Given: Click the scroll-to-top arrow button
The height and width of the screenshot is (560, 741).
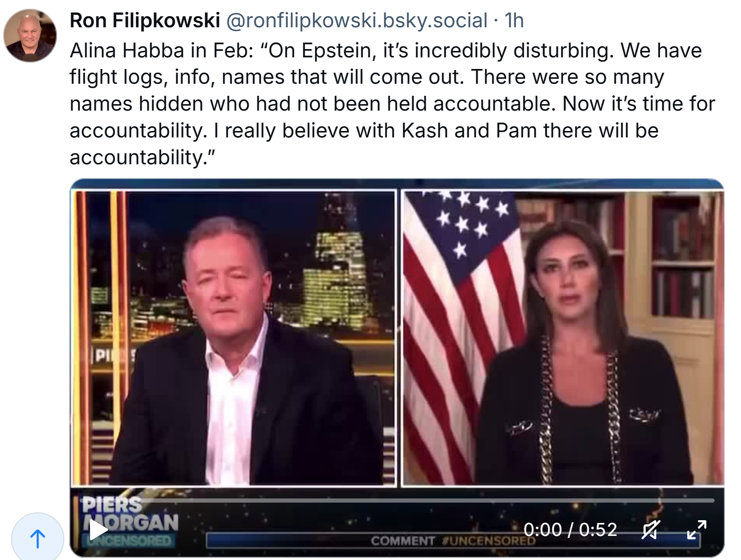Looking at the screenshot, I should pos(37,539).
